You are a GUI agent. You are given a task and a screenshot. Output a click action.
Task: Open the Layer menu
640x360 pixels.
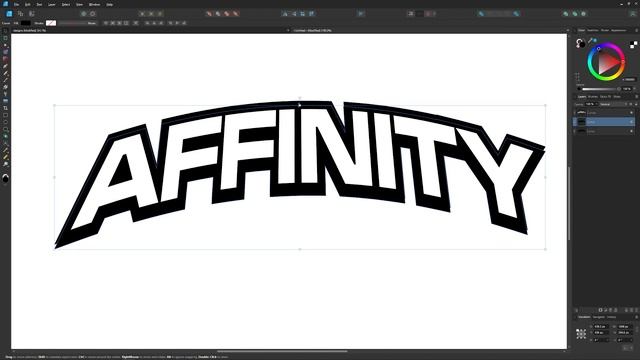click(x=52, y=4)
